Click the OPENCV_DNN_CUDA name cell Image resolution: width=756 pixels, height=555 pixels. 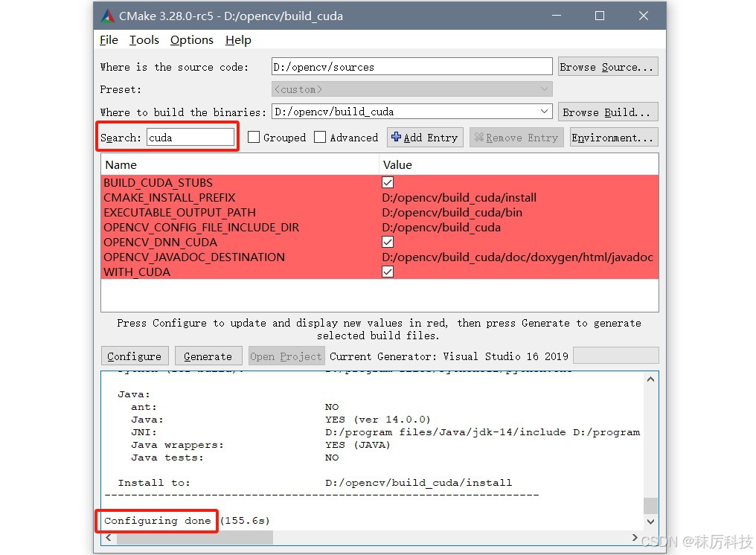pos(160,243)
